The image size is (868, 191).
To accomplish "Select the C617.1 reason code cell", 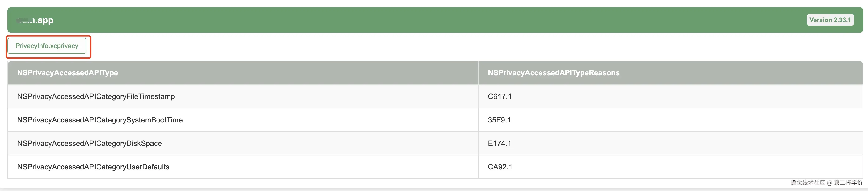I will tap(499, 96).
